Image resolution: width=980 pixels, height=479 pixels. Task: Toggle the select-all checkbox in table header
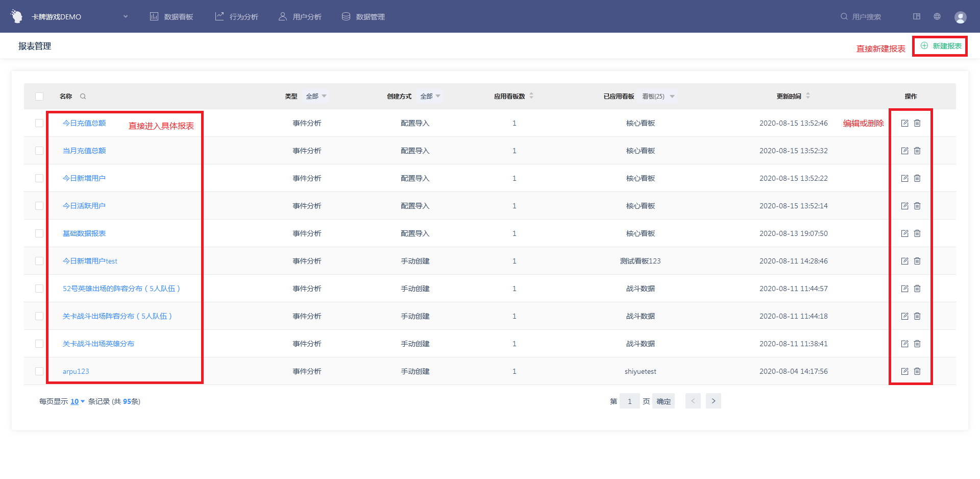[x=39, y=97]
